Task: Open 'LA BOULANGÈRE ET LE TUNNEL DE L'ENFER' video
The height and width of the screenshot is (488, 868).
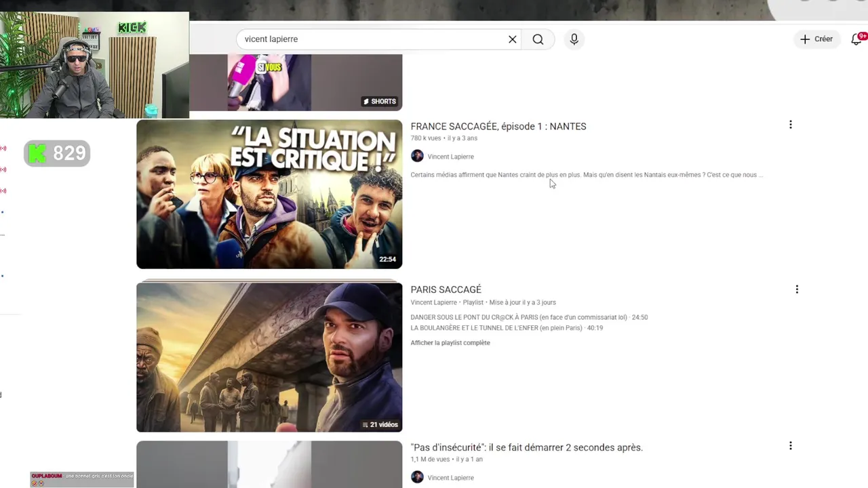Action: (507, 328)
